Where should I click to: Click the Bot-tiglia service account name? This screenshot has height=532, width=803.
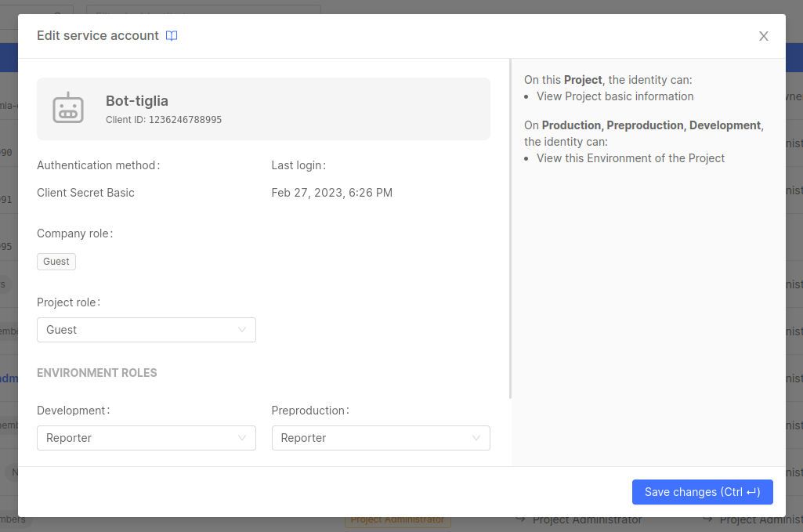136,100
